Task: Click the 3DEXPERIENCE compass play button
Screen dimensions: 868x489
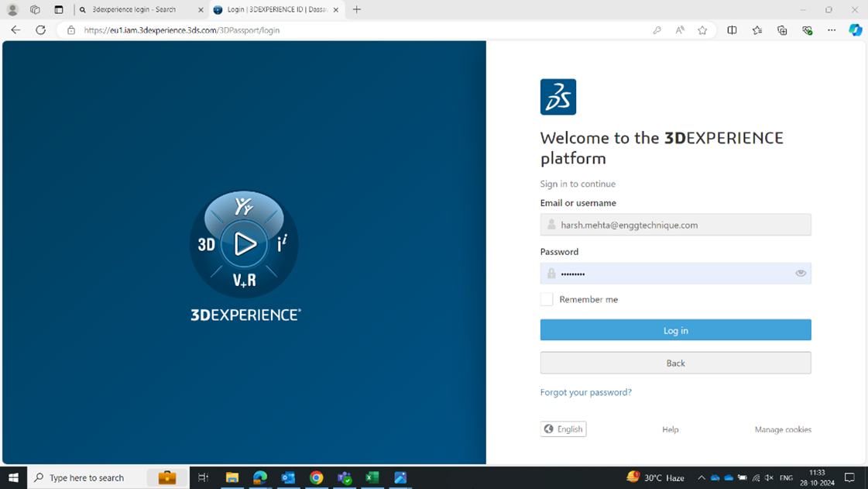Action: [x=245, y=244]
